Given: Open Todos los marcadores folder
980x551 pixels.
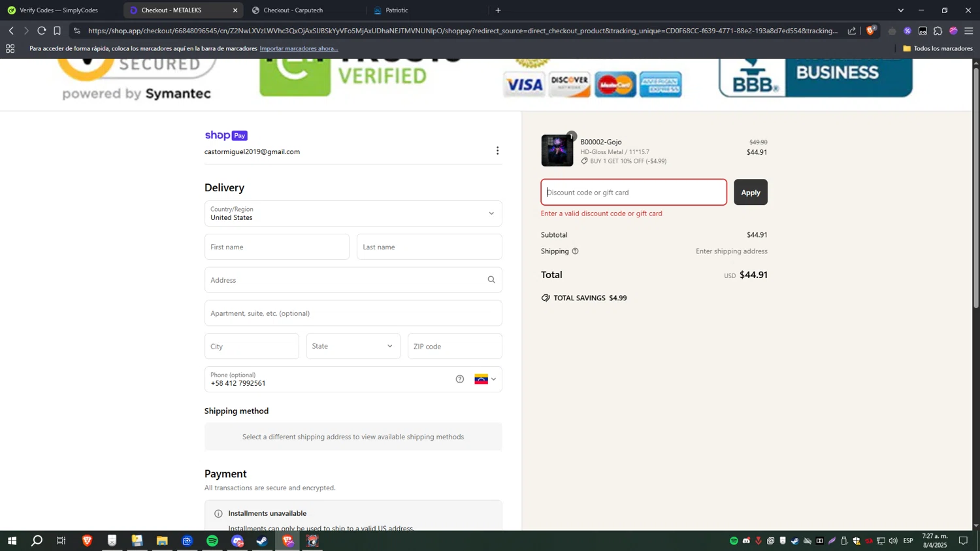Looking at the screenshot, I should point(938,48).
